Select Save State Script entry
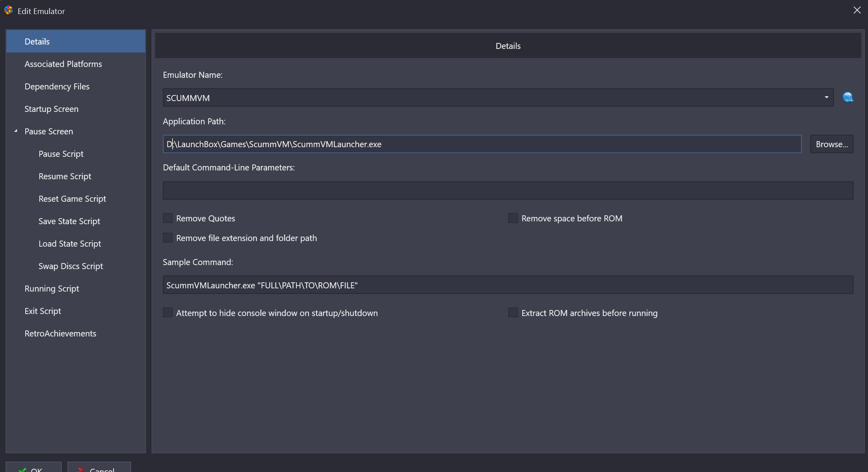Screen dimensions: 868x472 [x=76, y=221]
